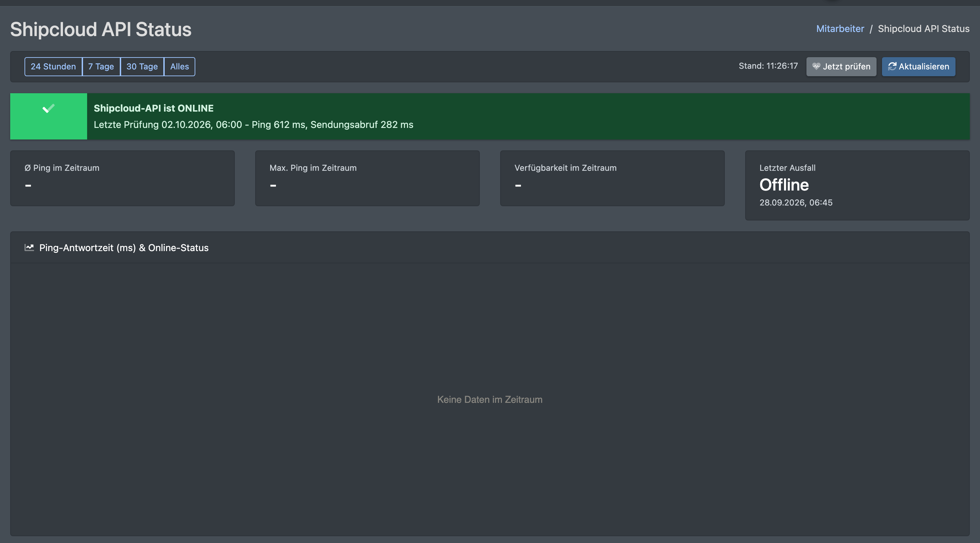Screen dimensions: 980x543
Task: Click the Offline value in Letzter Ausfall
Action: [784, 185]
